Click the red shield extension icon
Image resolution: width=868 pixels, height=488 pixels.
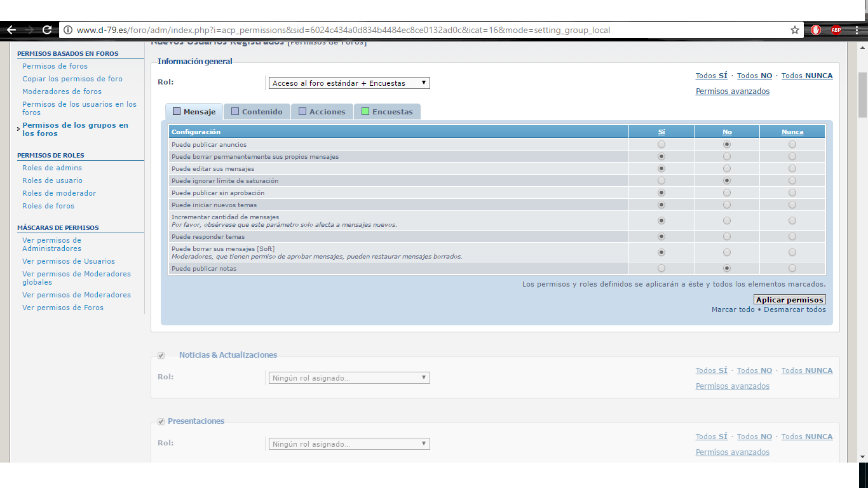[x=816, y=30]
